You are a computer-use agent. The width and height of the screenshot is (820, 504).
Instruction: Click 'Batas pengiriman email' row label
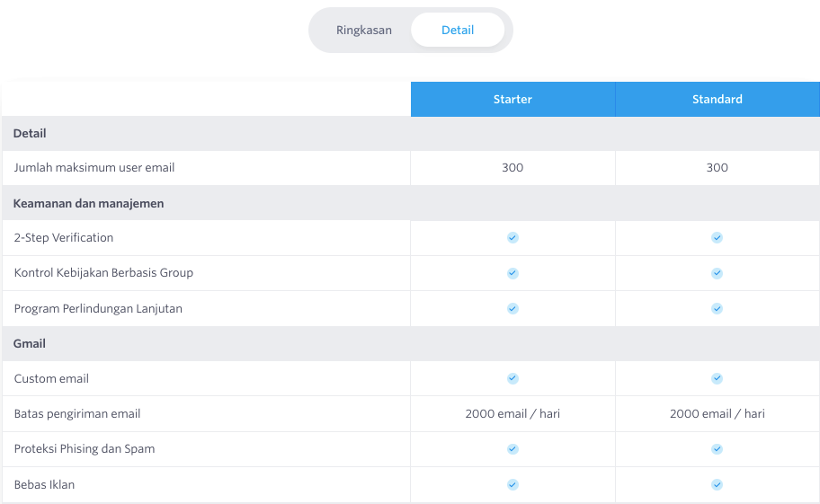(77, 413)
